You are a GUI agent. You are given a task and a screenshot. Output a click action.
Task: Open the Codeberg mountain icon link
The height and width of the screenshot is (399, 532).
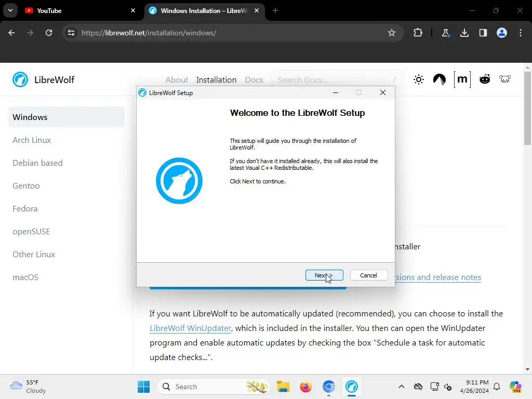click(440, 79)
